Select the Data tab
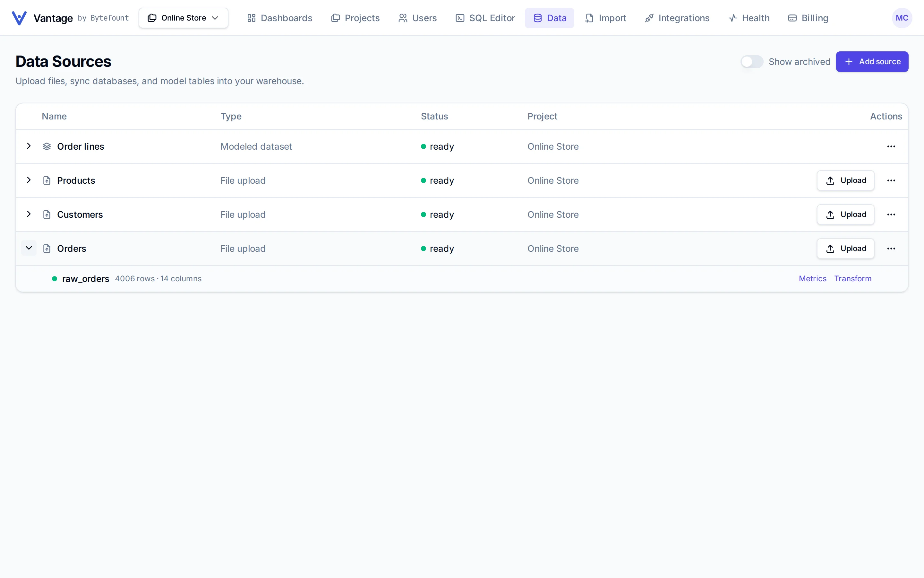 click(x=549, y=18)
